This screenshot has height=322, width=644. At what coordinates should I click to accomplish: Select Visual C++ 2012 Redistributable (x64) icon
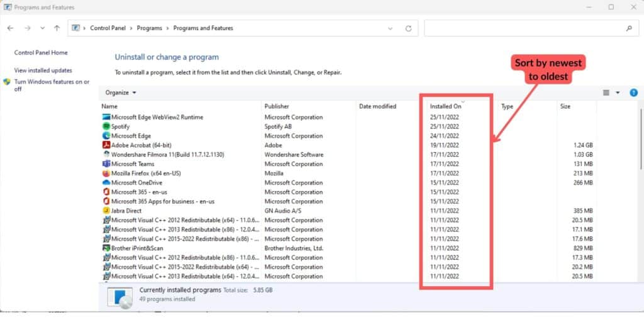click(x=106, y=220)
